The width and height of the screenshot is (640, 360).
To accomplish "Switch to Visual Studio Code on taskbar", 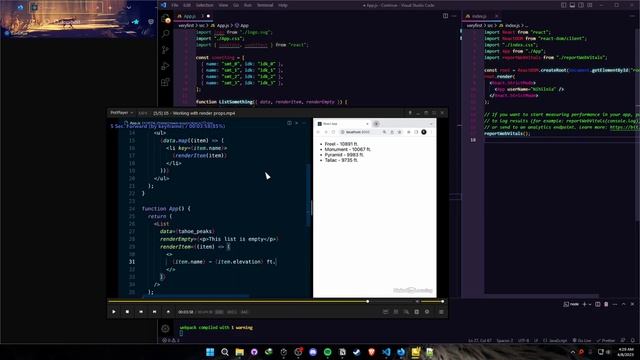I will 386,352.
